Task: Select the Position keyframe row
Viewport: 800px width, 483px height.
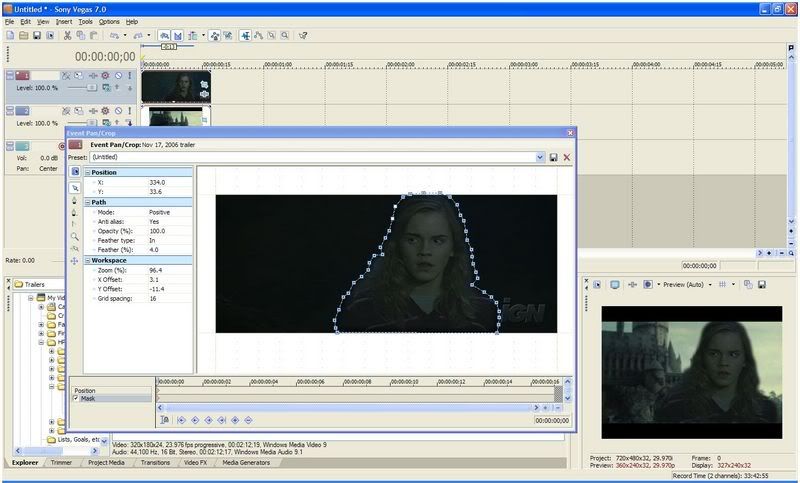Action: click(x=111, y=391)
